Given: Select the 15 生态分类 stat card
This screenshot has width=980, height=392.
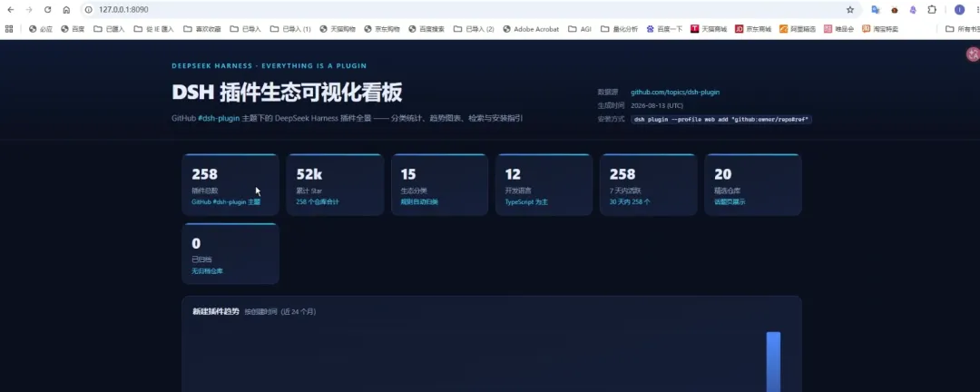Looking at the screenshot, I should (439, 184).
